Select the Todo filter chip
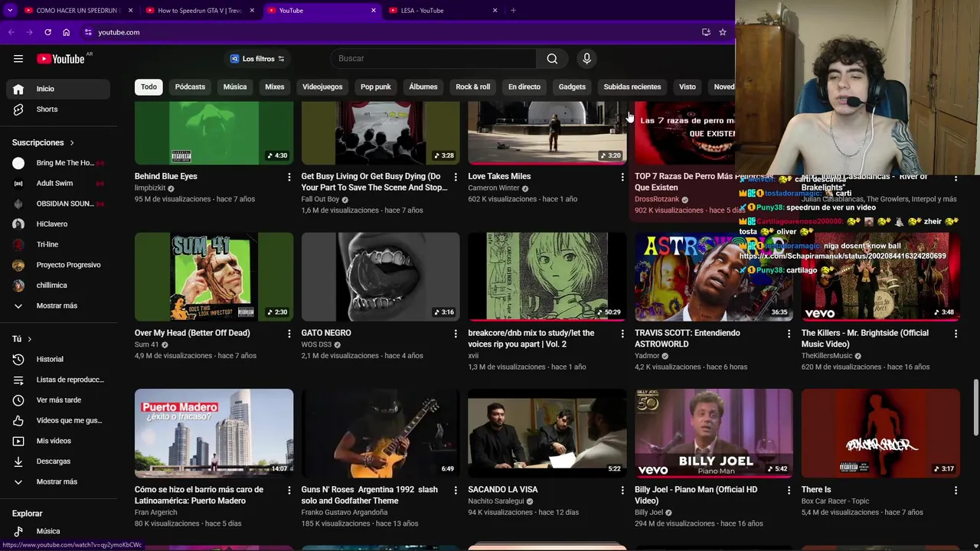The height and width of the screenshot is (551, 980). [149, 86]
